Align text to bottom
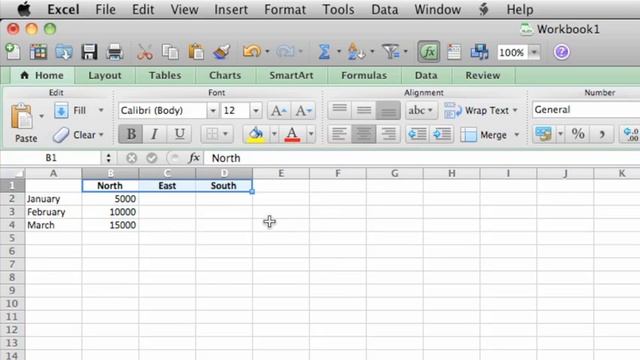Image resolution: width=640 pixels, height=360 pixels. 388,110
